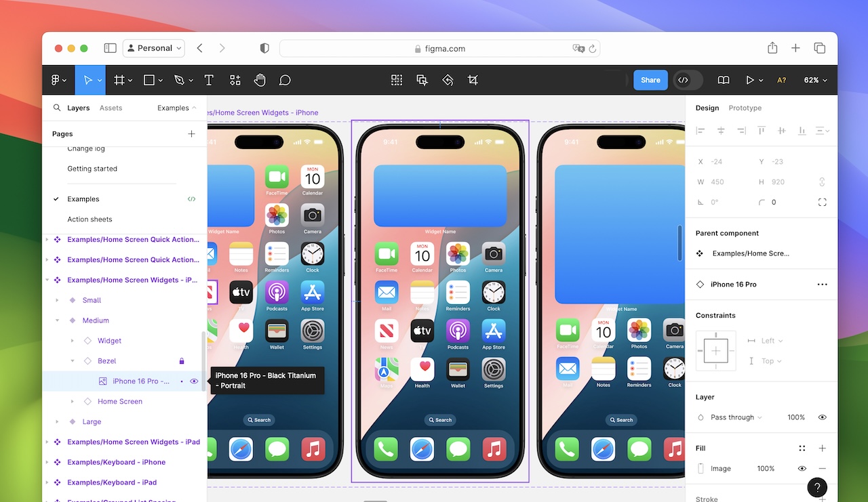
Task: Click the missing fonts A? indicator
Action: coord(782,80)
